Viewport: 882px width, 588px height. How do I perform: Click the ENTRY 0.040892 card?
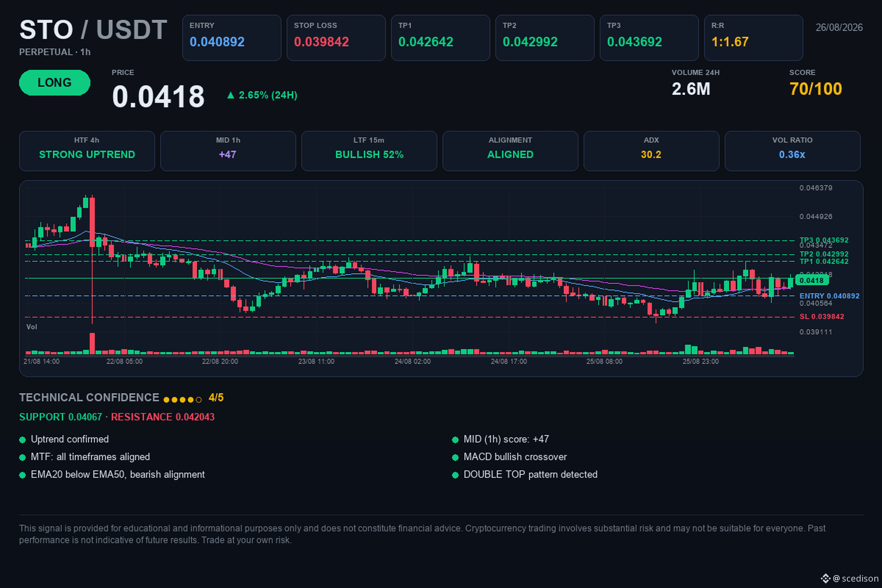coord(232,38)
